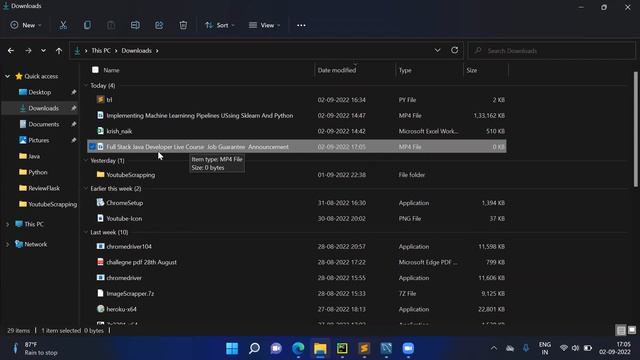Click the heroku-x64 installer icon
Screen dimensions: 640x360
(x=100, y=309)
